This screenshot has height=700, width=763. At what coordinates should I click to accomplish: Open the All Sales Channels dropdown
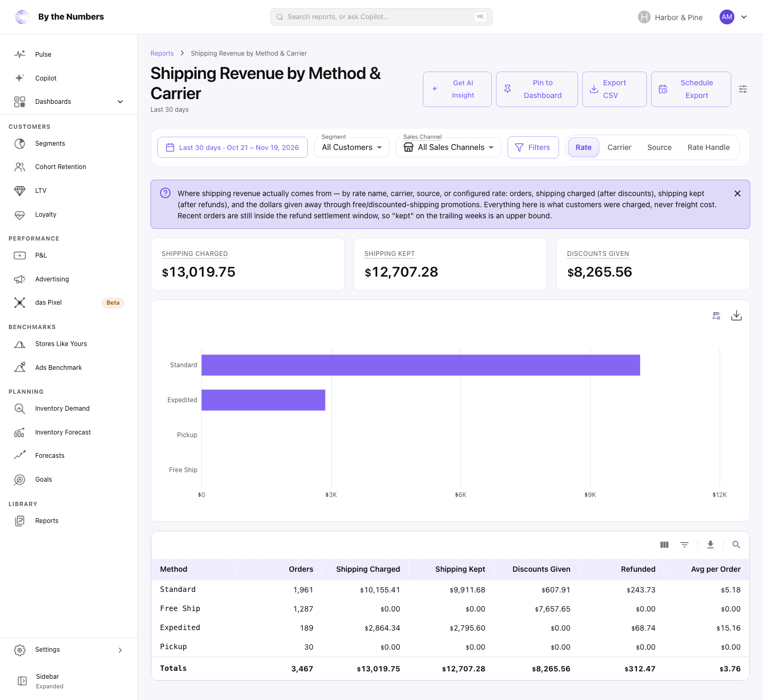tap(448, 147)
